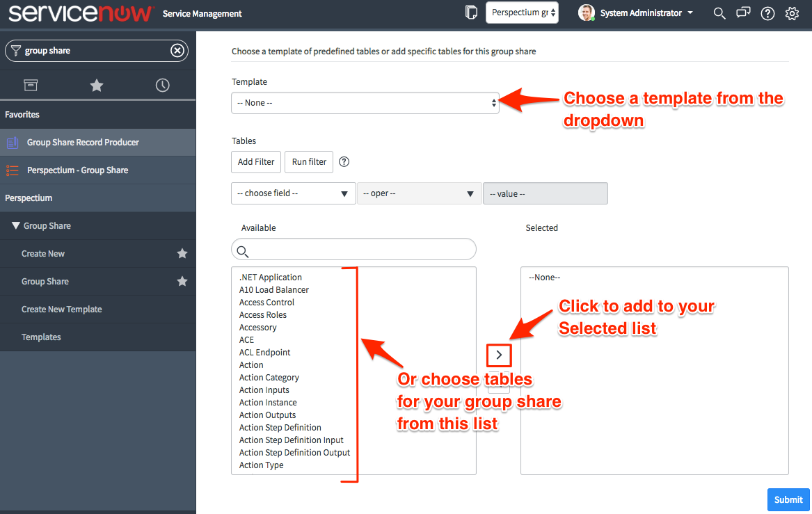812x514 pixels.
Task: Click the blue Submit button
Action: (788, 499)
